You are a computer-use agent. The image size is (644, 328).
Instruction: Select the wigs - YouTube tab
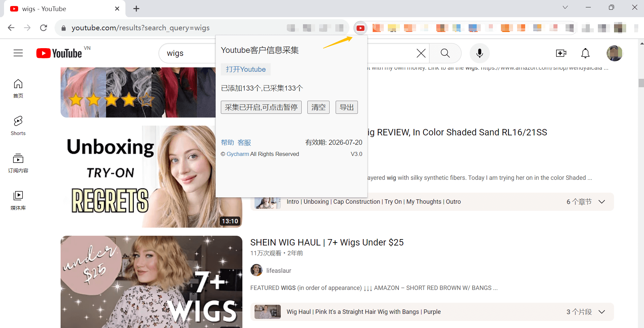tap(64, 9)
